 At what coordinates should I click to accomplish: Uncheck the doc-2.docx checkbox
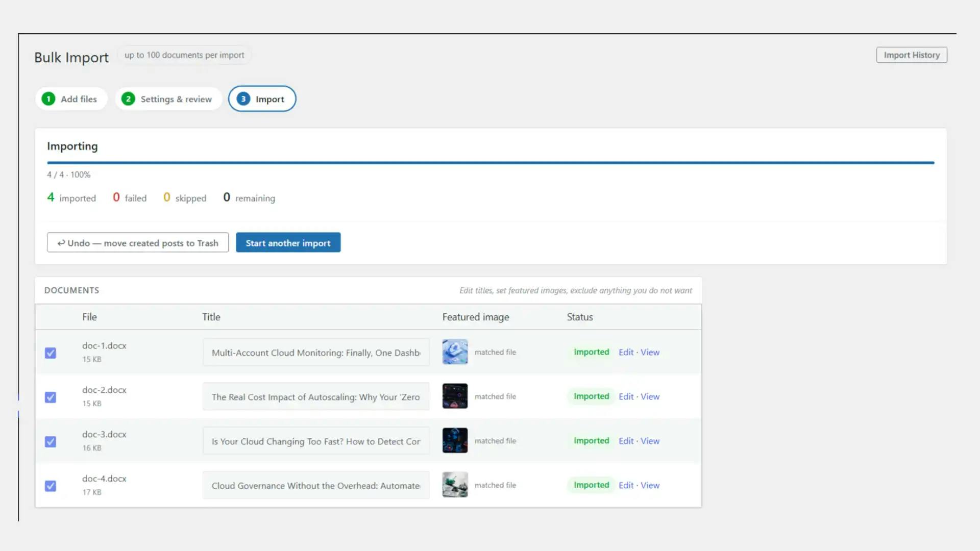point(51,397)
